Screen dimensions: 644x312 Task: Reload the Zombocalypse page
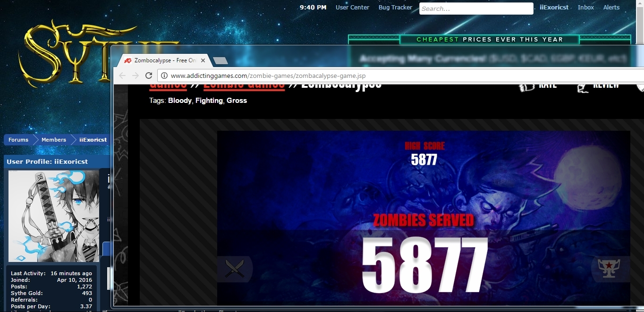tap(149, 76)
